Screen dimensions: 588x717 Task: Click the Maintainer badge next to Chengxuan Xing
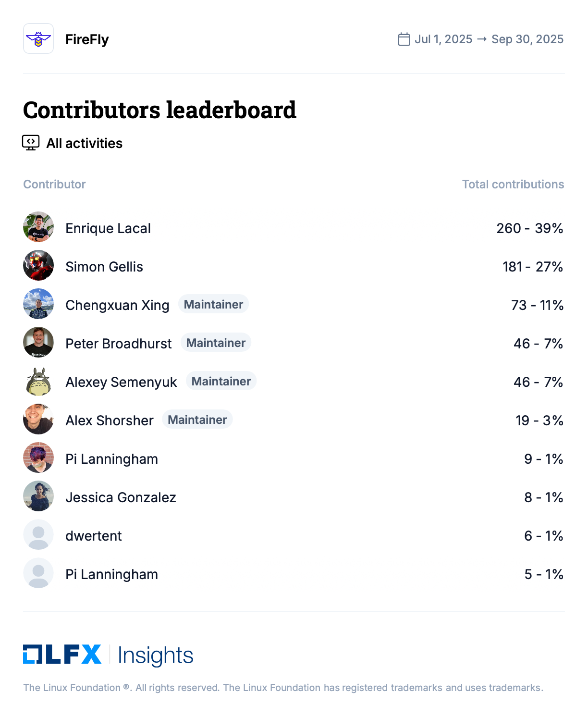click(213, 304)
